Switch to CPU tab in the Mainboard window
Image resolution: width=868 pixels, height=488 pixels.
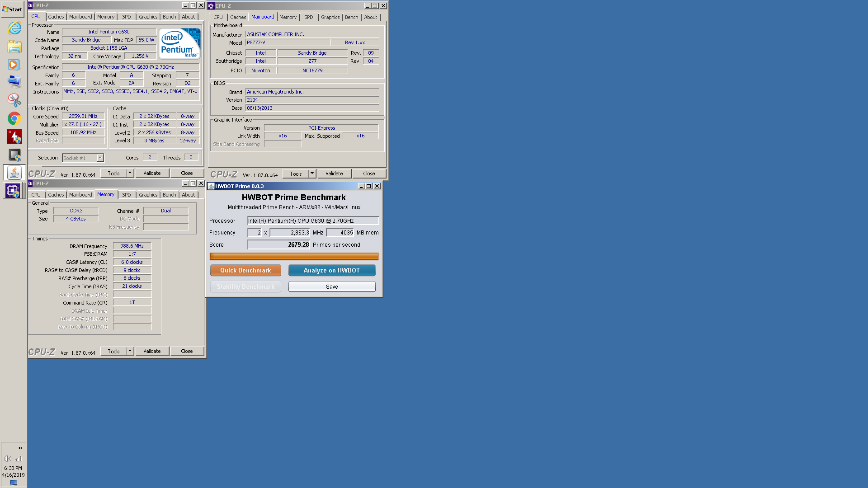[x=218, y=17]
